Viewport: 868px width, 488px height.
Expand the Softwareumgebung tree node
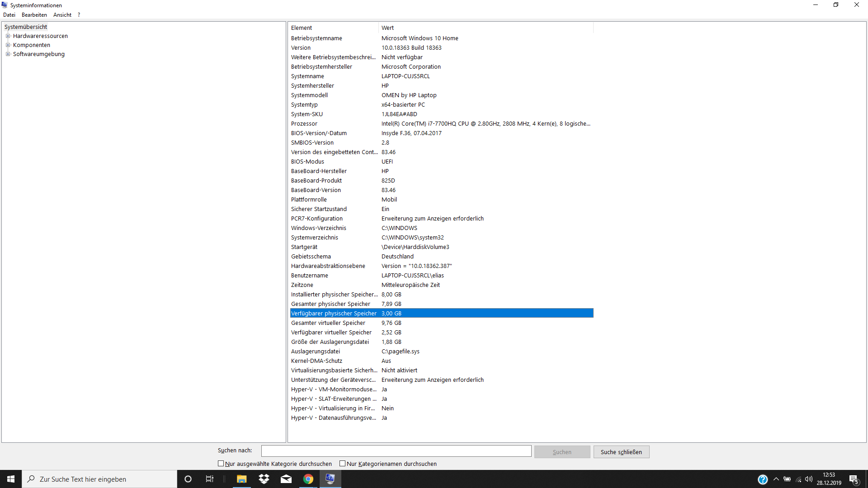8,54
